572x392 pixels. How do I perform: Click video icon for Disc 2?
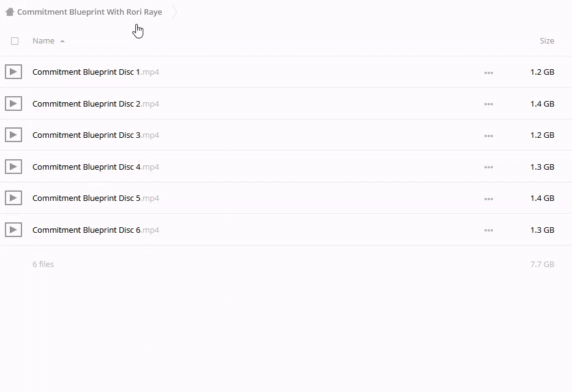pyautogui.click(x=13, y=104)
